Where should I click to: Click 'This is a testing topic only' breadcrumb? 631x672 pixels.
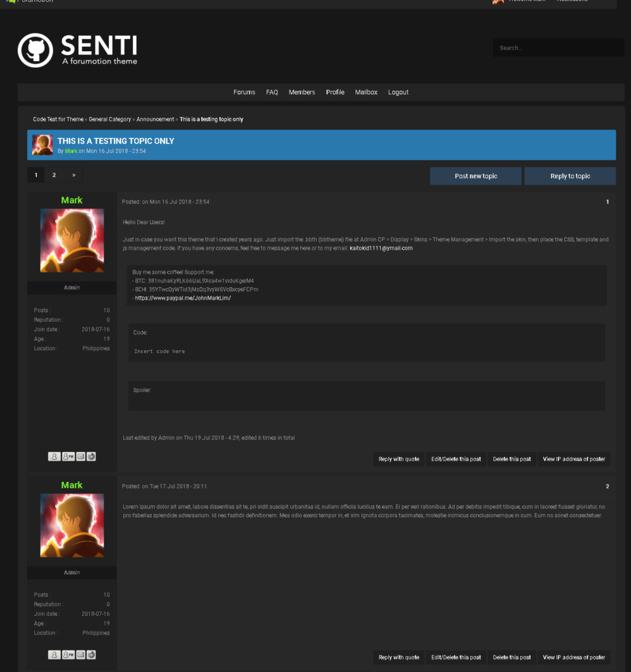click(x=211, y=119)
